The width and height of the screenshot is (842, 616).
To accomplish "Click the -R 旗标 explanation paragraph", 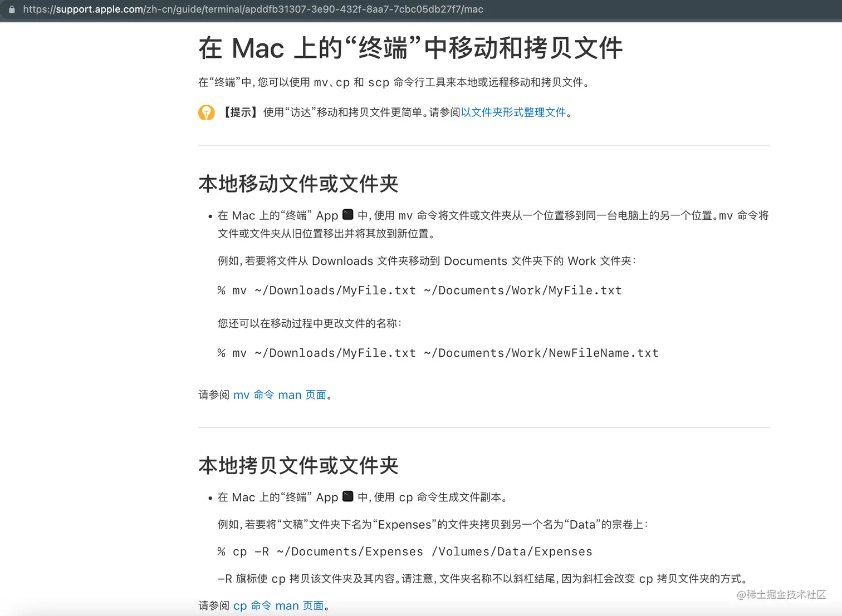I will coord(482,579).
